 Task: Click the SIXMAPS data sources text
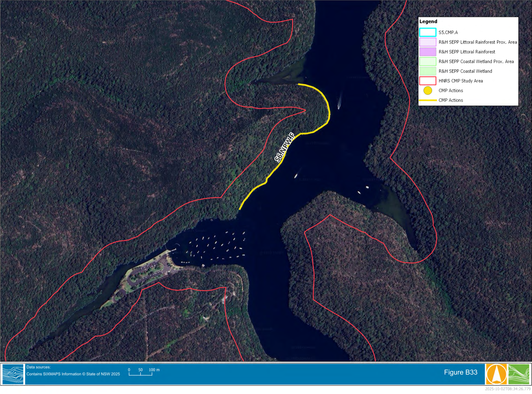[x=73, y=374]
